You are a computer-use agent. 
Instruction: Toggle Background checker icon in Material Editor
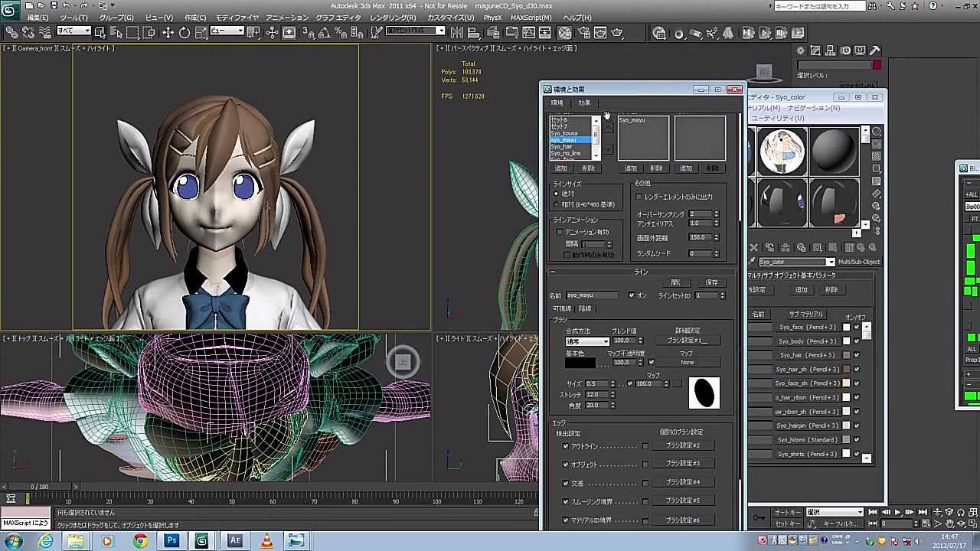pos(877,156)
